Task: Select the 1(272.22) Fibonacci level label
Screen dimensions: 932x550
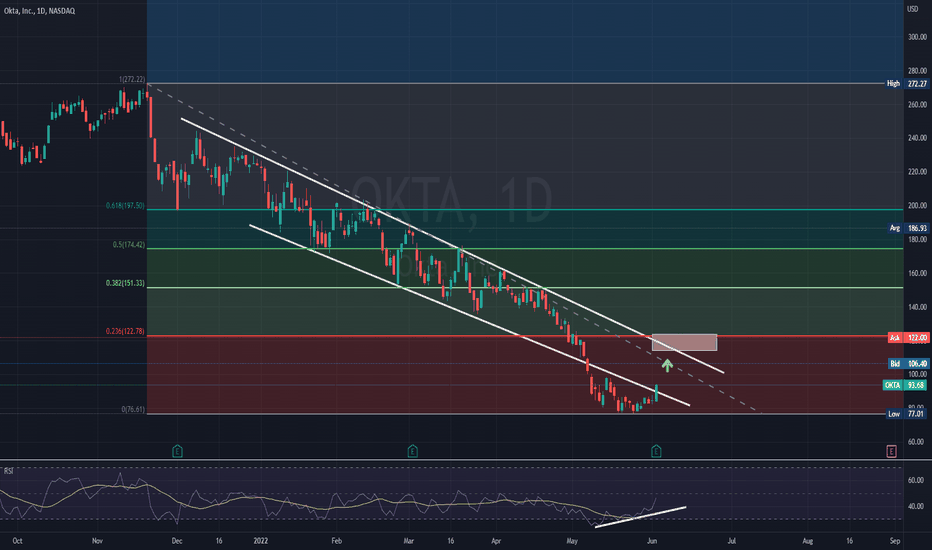Action: click(x=131, y=79)
